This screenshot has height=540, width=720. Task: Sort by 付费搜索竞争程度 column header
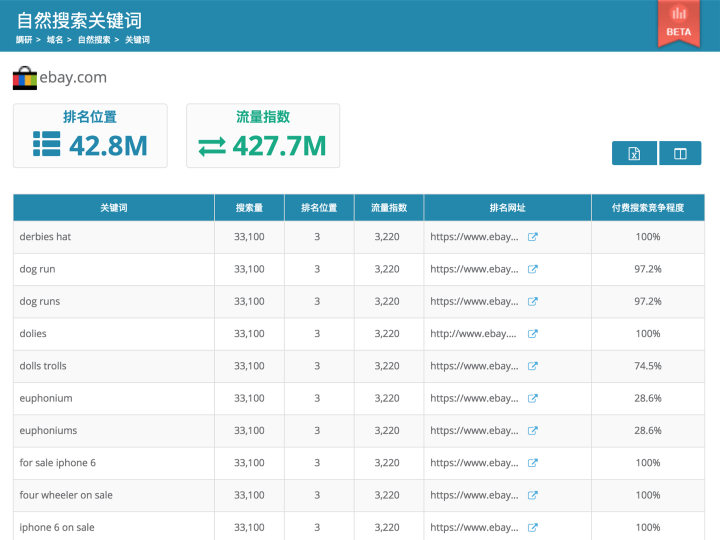648,208
